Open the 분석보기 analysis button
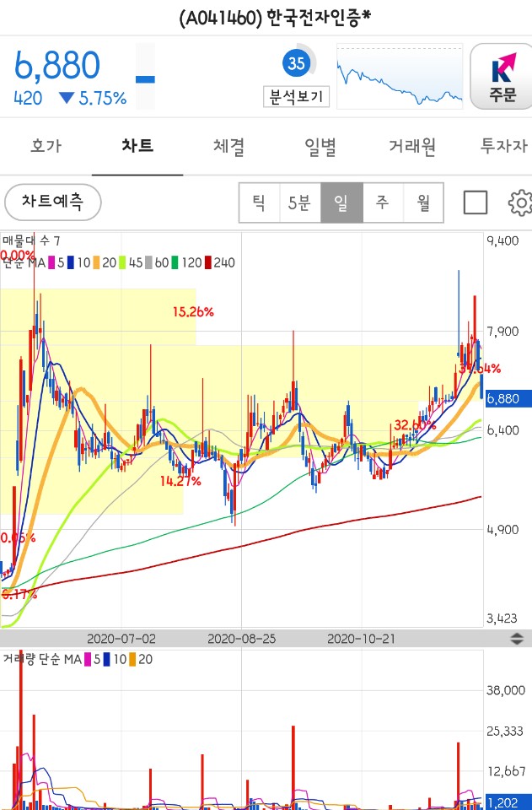Image resolution: width=532 pixels, height=810 pixels. click(x=296, y=96)
